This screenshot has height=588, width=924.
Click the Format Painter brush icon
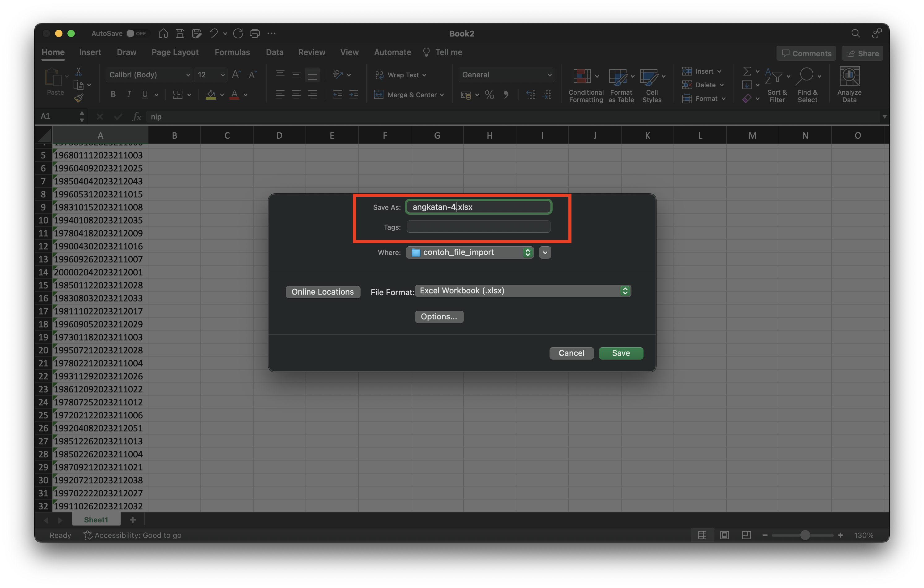(79, 98)
